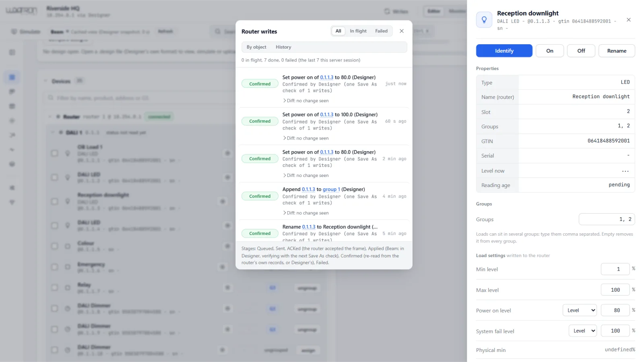Turn the load On
Image resolution: width=644 pixels, height=362 pixels.
click(x=549, y=51)
